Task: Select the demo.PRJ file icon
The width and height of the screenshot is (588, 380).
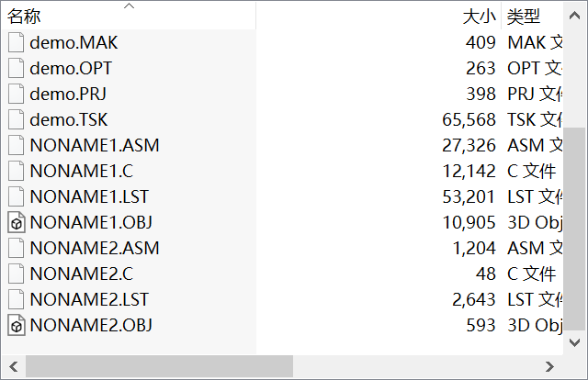Action: [x=17, y=94]
